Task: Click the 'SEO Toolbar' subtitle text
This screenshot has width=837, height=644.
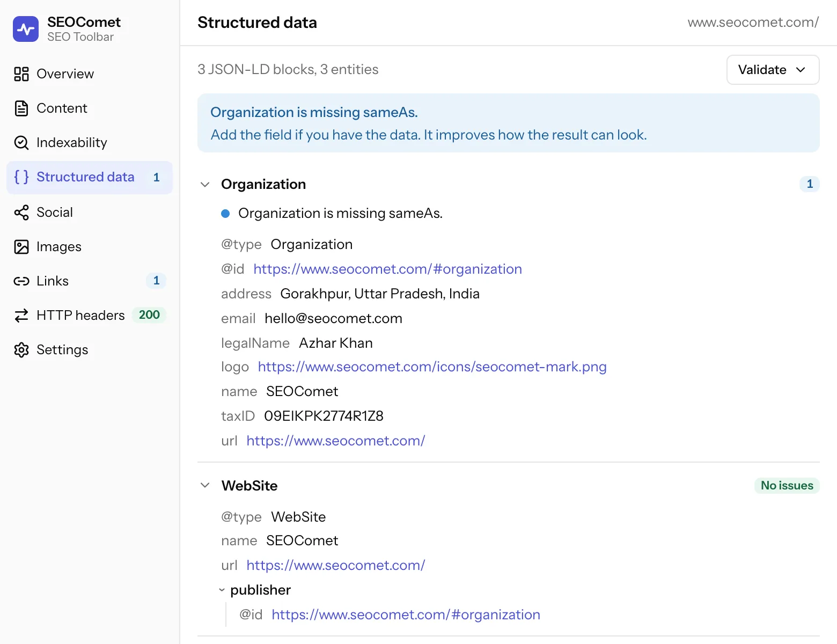Action: pos(80,37)
